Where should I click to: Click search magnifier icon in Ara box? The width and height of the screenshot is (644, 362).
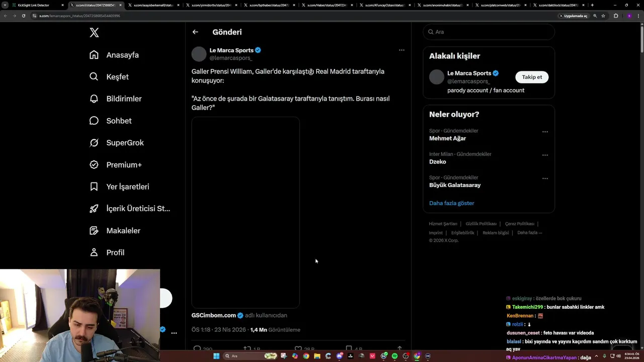(431, 32)
